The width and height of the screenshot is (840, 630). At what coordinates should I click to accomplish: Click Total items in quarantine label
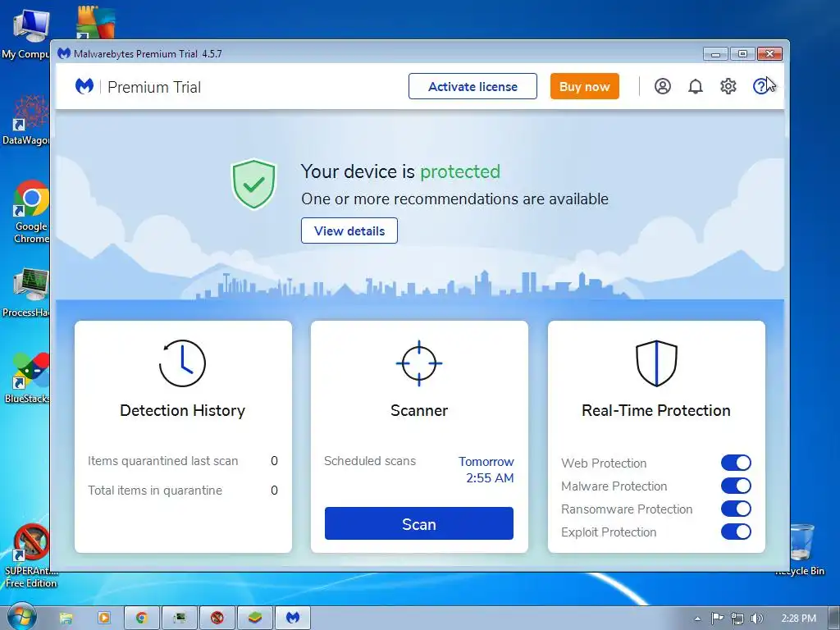[155, 491]
